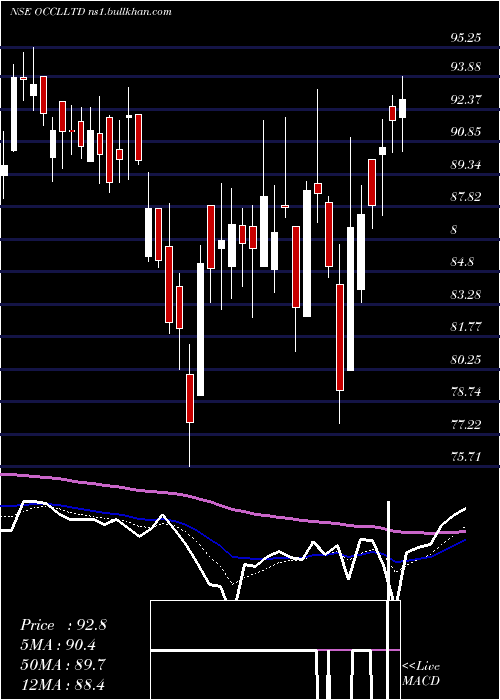Screen dimensions: 500x700
Task: Click the 77.22 price axis label
Action: pyautogui.click(x=466, y=424)
